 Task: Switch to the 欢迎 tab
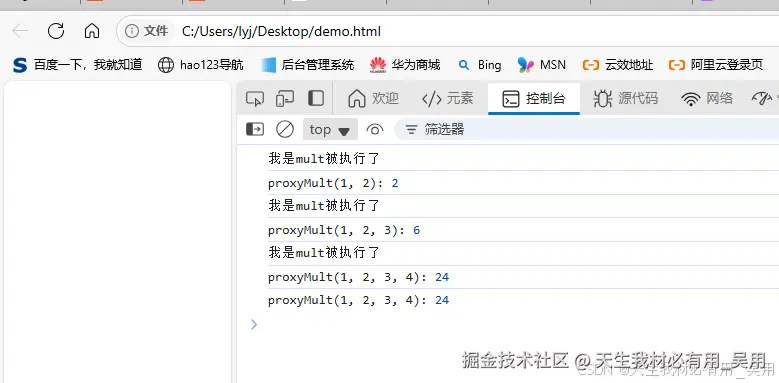pyautogui.click(x=373, y=98)
